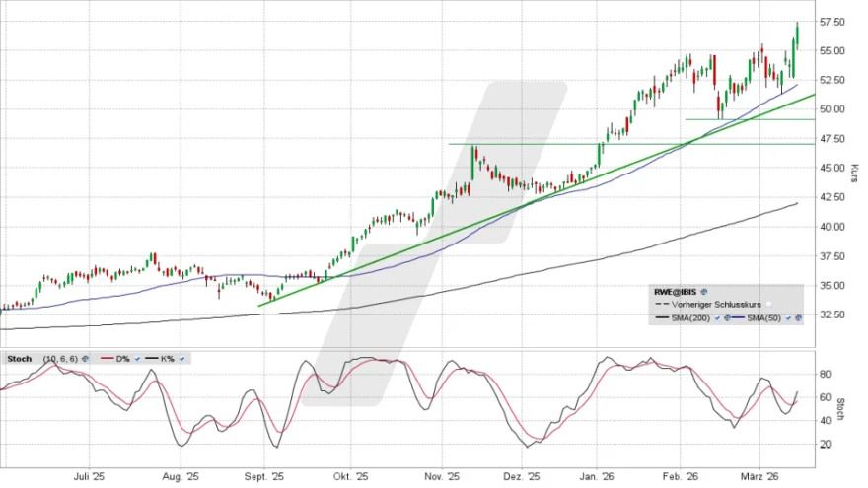The height and width of the screenshot is (488, 868).
Task: Click the Kurs axis title
Action: (x=853, y=174)
